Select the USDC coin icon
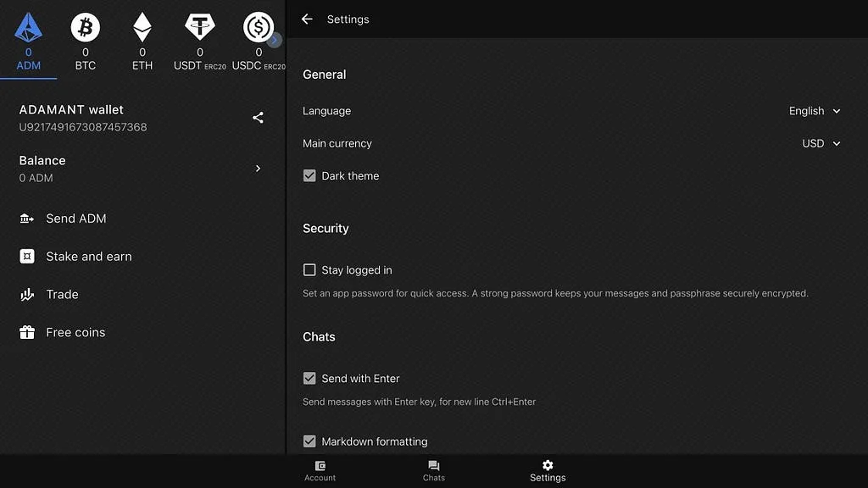Image resolution: width=868 pixels, height=488 pixels. pos(258,27)
